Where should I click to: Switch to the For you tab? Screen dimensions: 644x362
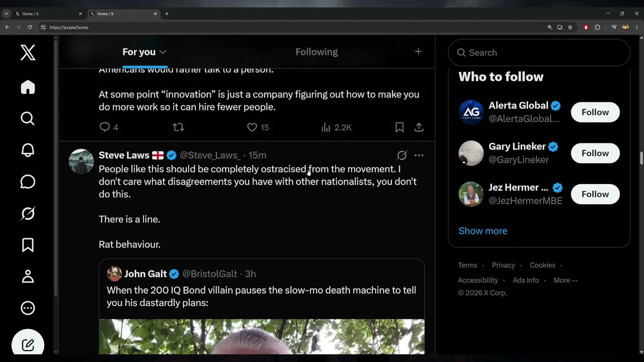[x=139, y=52]
